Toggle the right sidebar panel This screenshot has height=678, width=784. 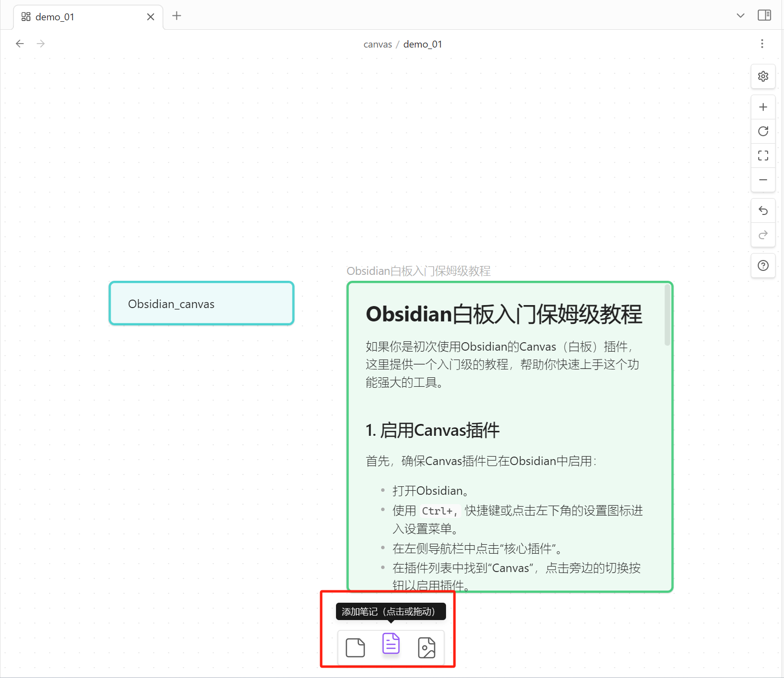tap(764, 15)
